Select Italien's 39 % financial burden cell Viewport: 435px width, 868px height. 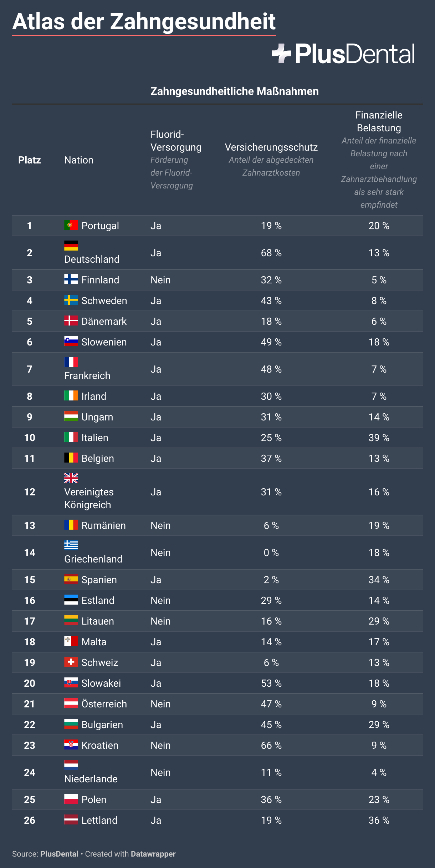coord(379,438)
